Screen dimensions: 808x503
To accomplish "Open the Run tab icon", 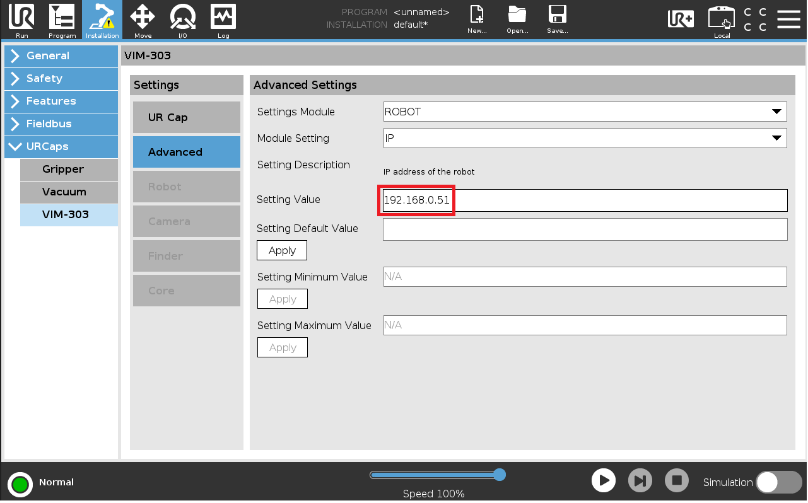I will point(22,20).
